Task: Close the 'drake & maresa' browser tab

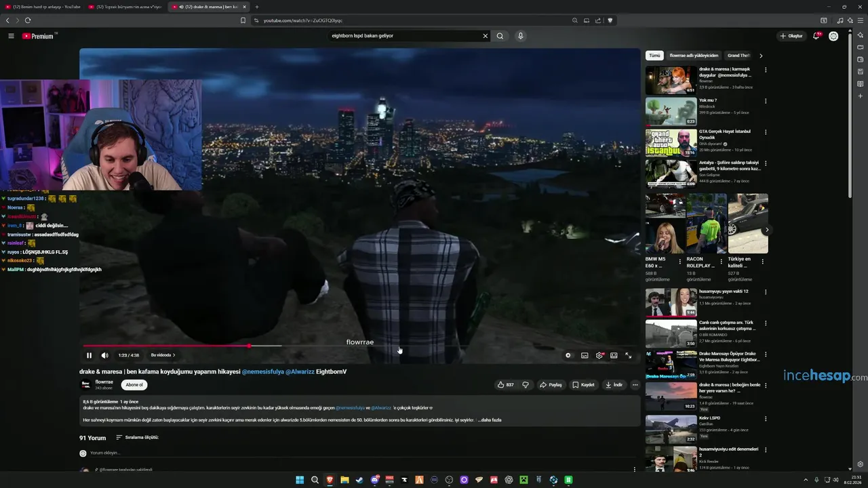Action: coord(244,7)
